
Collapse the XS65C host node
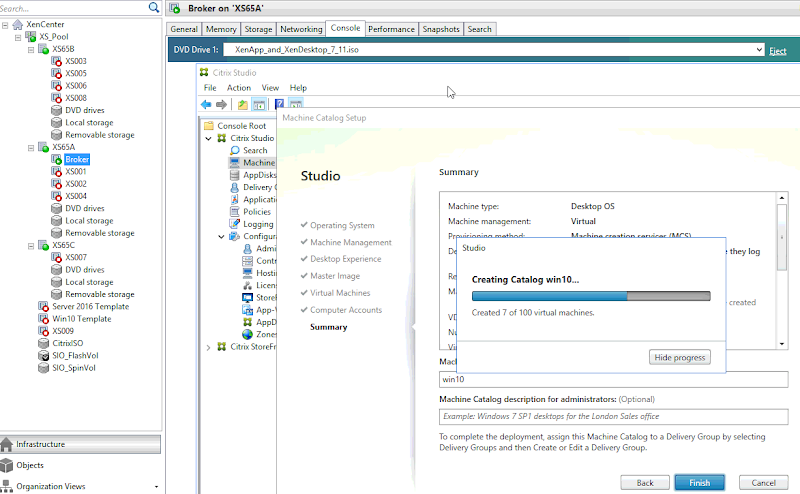pyautogui.click(x=31, y=245)
